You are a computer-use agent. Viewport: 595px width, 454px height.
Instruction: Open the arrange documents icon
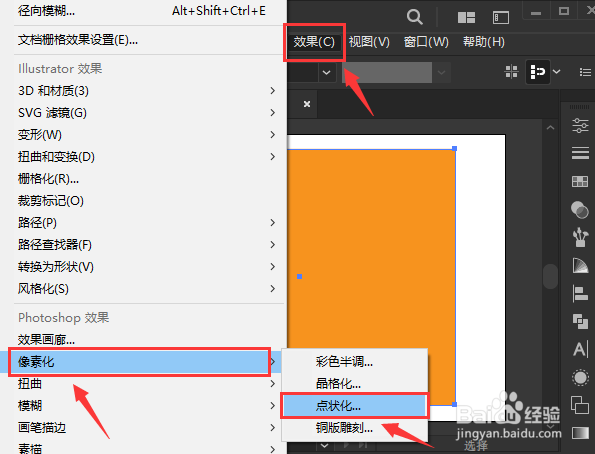click(466, 17)
